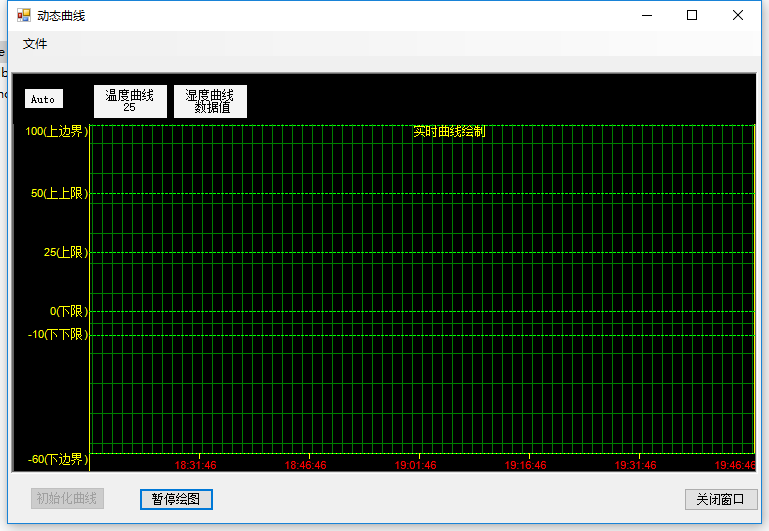Click the 19:16:46 time label
Viewport: 769px width, 531px height.
click(x=525, y=465)
